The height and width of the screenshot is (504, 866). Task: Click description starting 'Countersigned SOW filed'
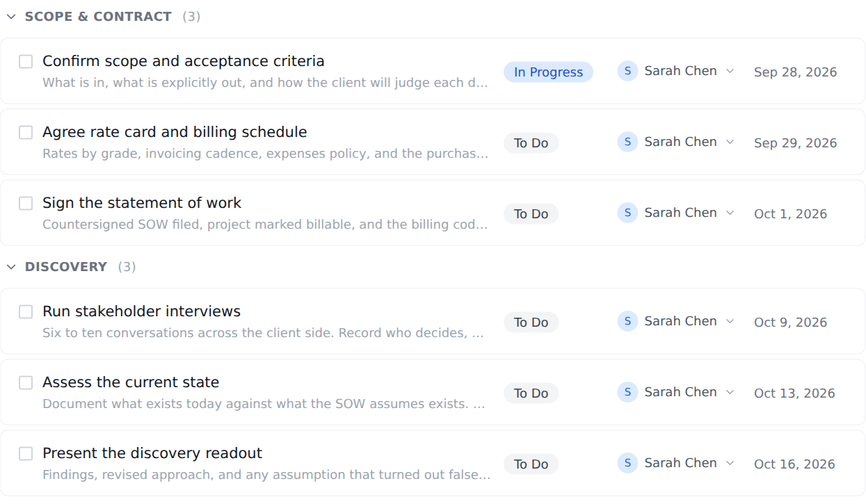265,225
